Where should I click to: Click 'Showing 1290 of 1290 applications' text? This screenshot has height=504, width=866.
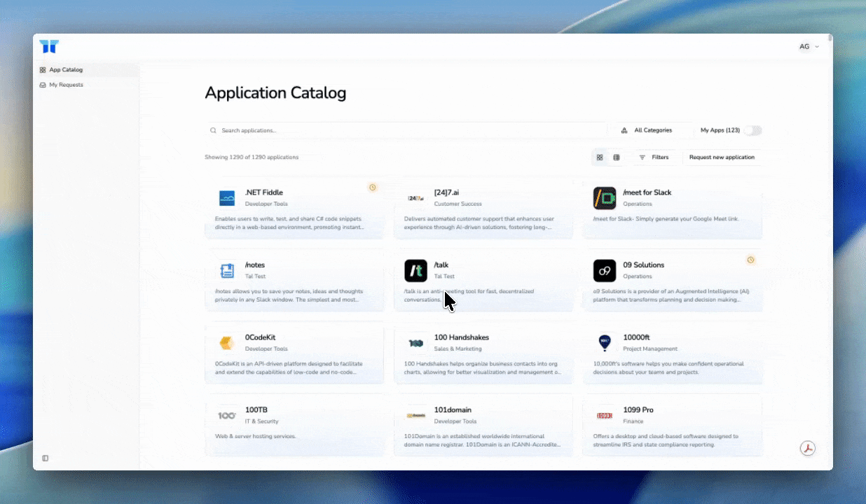click(252, 157)
